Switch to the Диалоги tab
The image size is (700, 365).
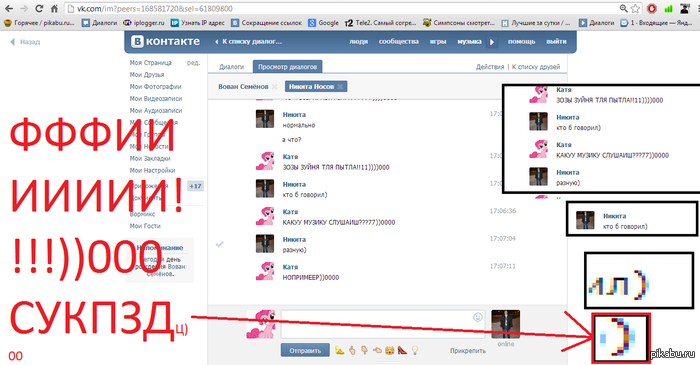tap(232, 67)
